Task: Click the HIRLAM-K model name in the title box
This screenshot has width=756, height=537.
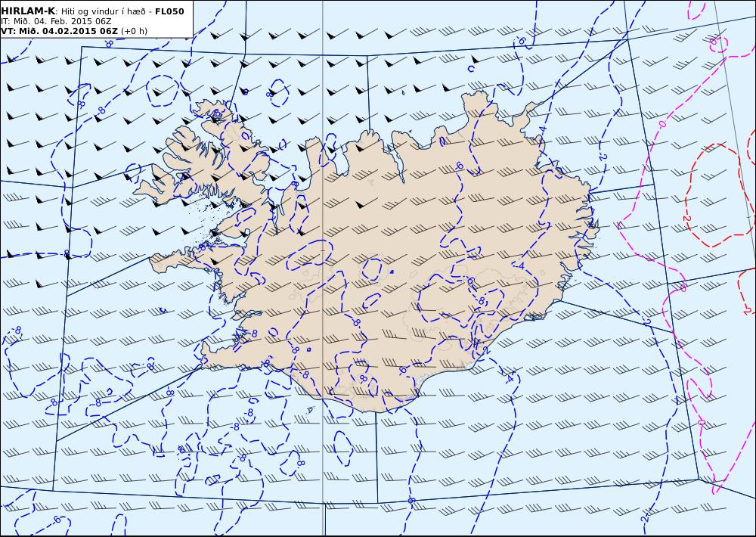Action: click(28, 11)
